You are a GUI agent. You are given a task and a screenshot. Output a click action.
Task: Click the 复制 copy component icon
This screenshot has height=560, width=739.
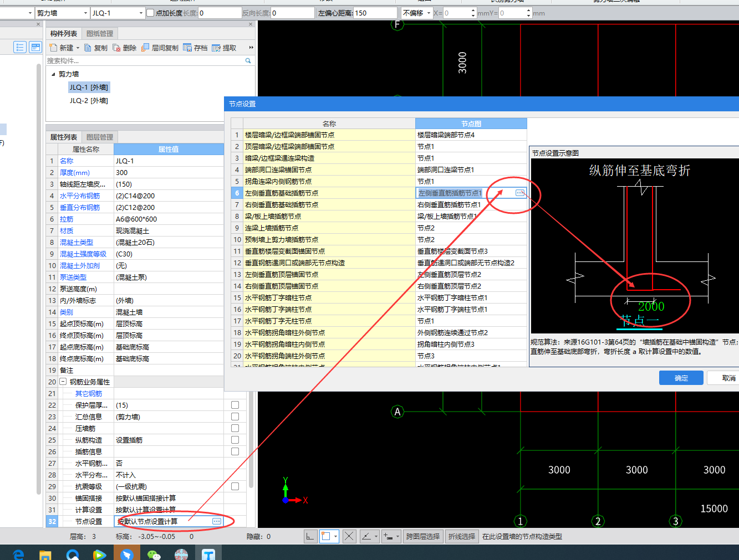(x=88, y=48)
